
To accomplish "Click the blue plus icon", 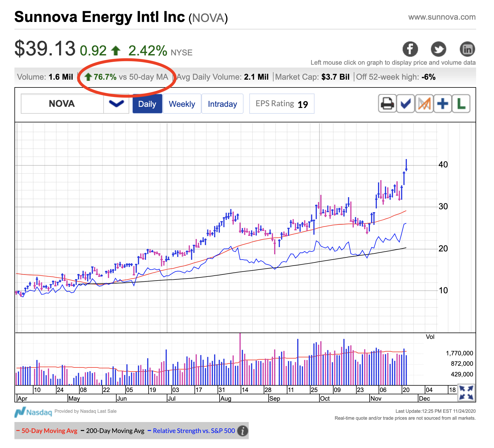I will click(443, 104).
